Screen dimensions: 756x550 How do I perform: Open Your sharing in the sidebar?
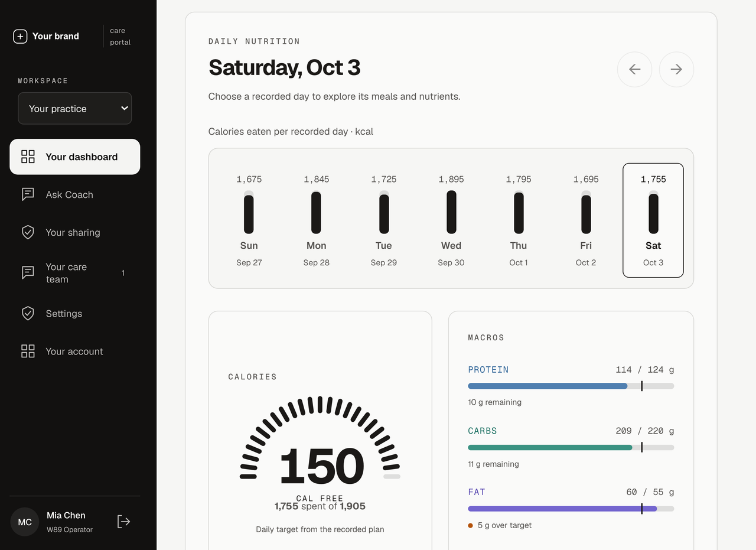coord(75,232)
